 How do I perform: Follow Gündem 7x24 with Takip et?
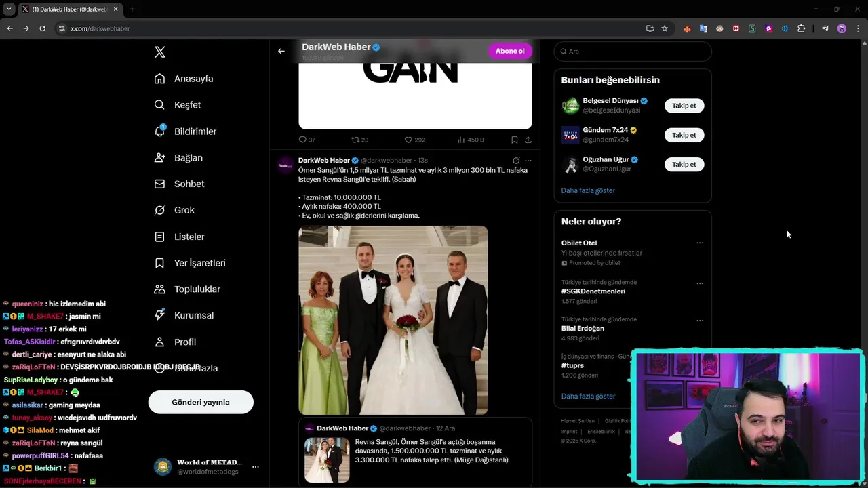coord(684,135)
